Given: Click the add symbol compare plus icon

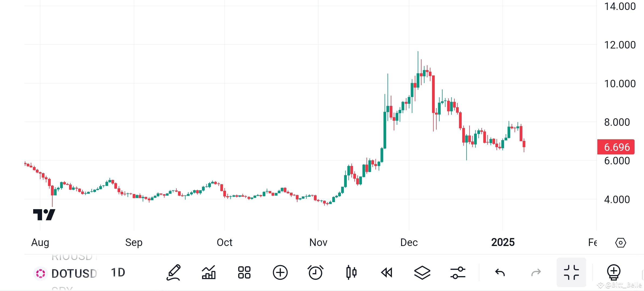Looking at the screenshot, I should [280, 273].
